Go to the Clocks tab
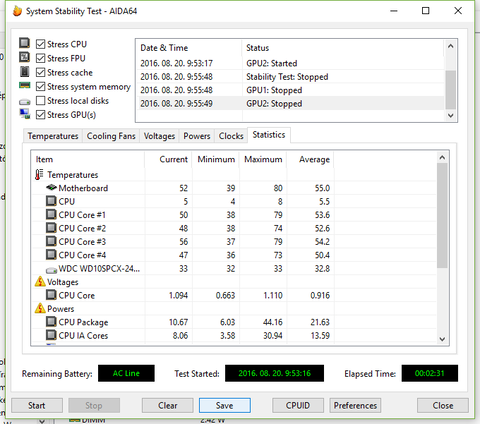480x424 pixels. tap(231, 136)
